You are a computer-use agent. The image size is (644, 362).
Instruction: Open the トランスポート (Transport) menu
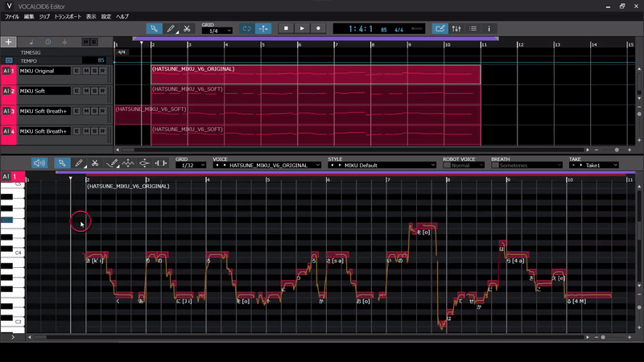coord(68,16)
